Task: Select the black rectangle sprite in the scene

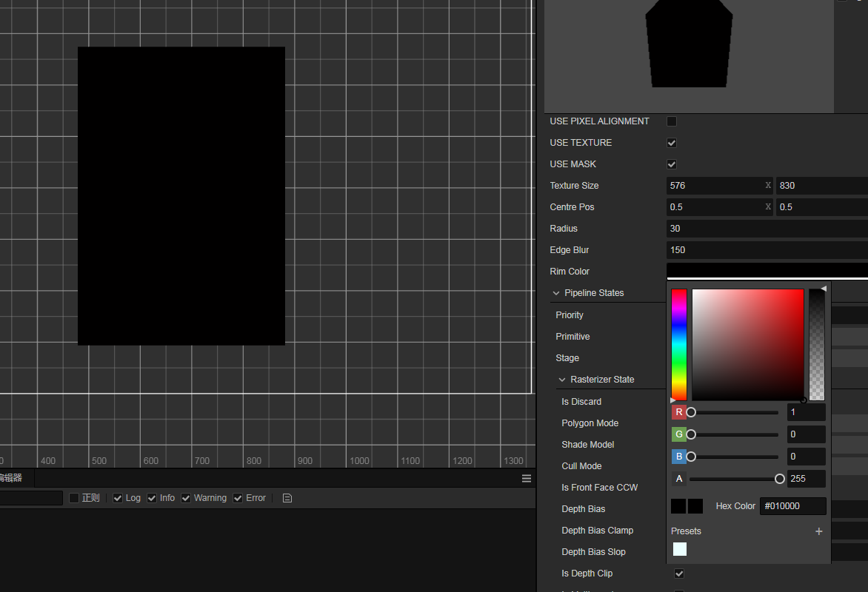Action: click(181, 196)
